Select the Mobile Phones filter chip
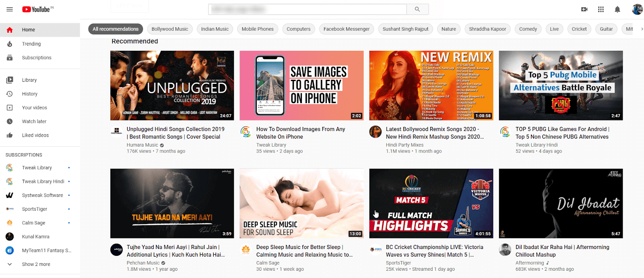This screenshot has height=278, width=644. point(257,29)
